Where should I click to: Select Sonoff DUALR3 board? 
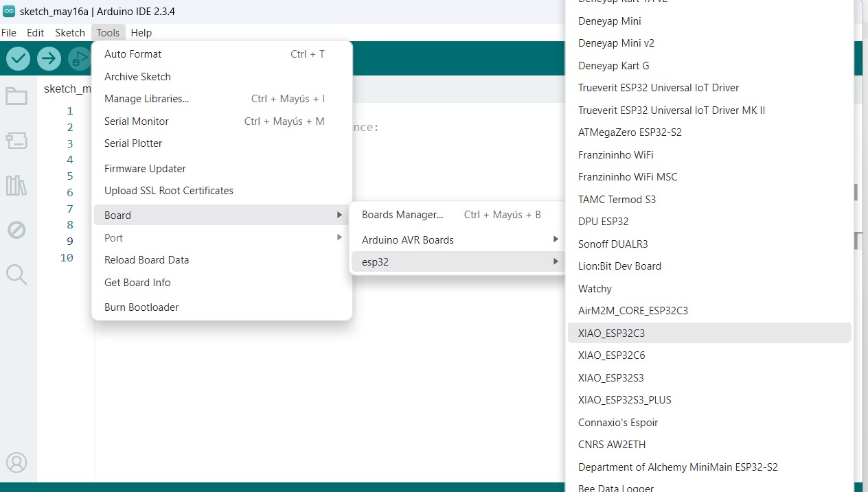pos(709,244)
